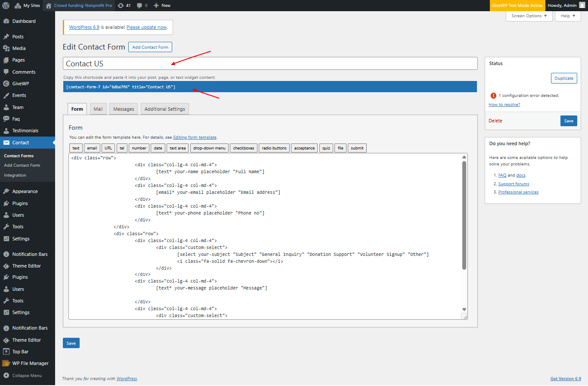The width and height of the screenshot is (588, 386).
Task: Open the Top Bar menu item
Action: click(x=20, y=352)
